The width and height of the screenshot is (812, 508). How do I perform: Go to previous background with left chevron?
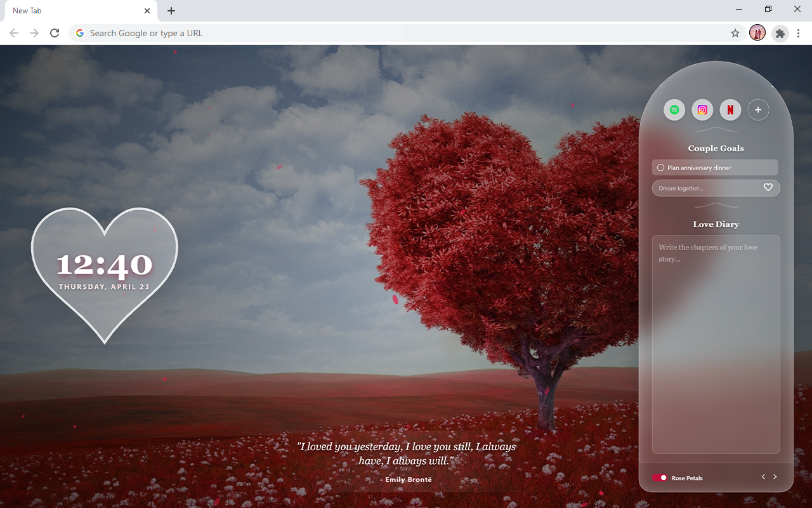763,477
